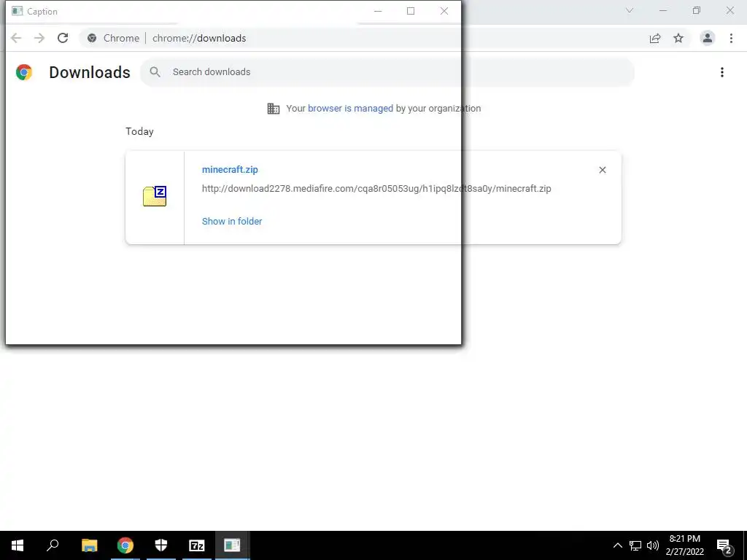Bookmark this page with star icon
Viewport: 747px width, 560px height.
click(678, 38)
